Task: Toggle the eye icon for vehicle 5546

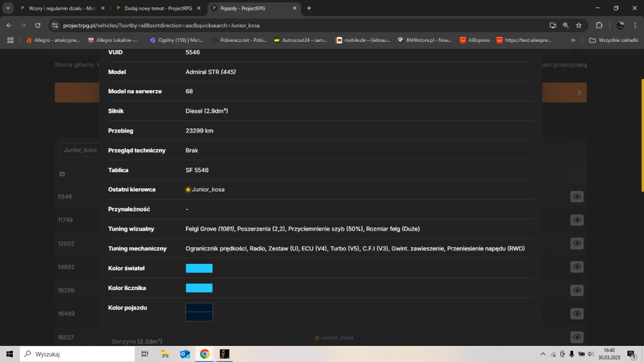Action: [576, 196]
